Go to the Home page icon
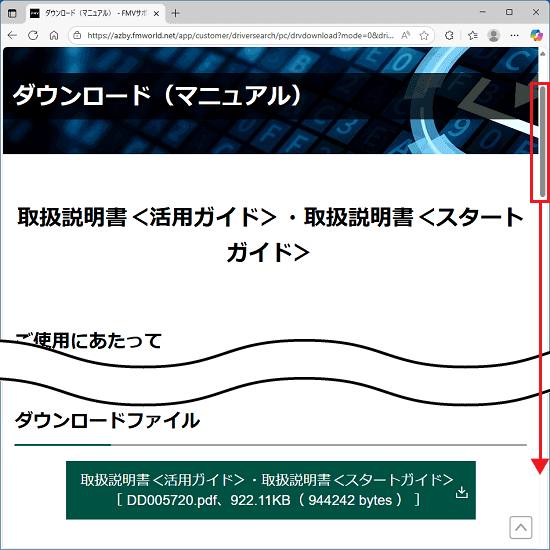Viewport: 550px width, 550px height. coord(54,35)
